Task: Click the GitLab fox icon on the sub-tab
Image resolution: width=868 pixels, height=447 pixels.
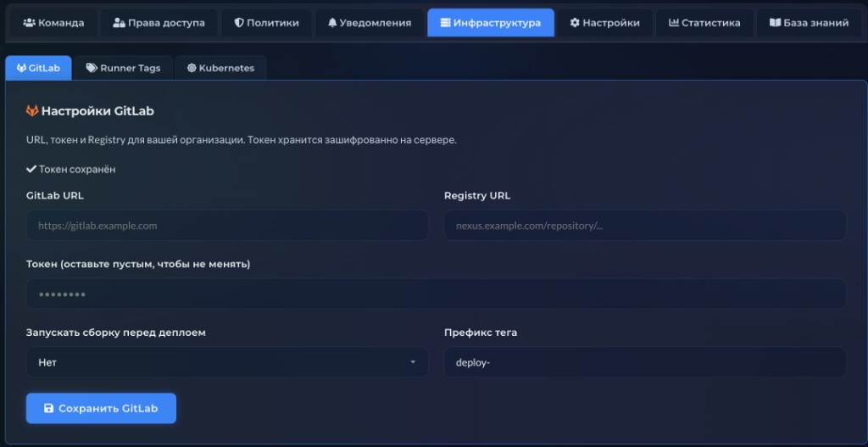Action: [x=21, y=68]
